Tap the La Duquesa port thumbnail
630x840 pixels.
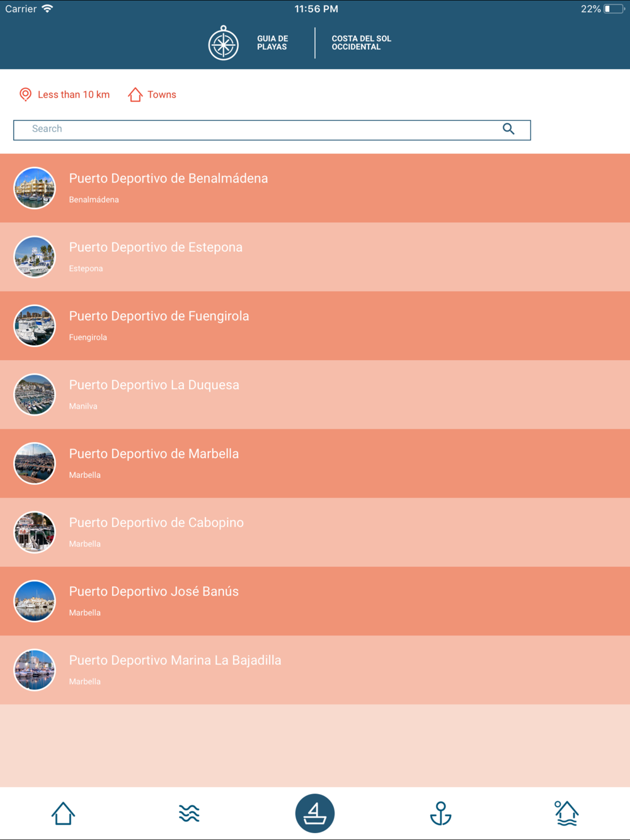35,394
